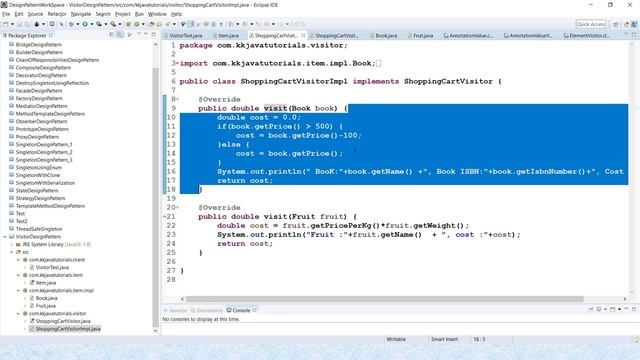Open dropdown next to Run button
This screenshot has width=640, height=360.
coord(92,24)
